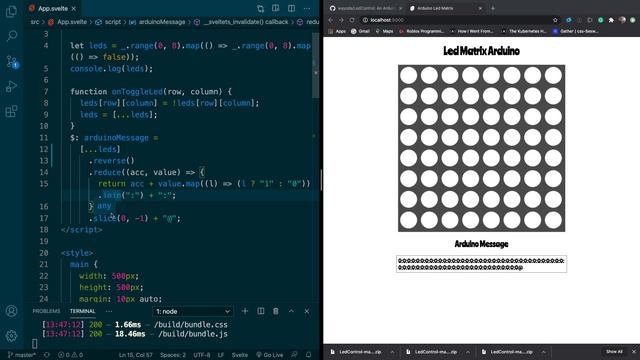Screen dimensions: 640x360
Task: Click the editor vertical scrollbar
Action: (316, 65)
